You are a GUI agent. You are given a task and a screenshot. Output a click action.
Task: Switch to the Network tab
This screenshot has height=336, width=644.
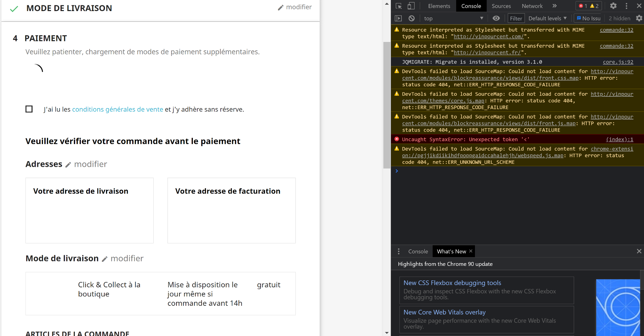(x=532, y=6)
